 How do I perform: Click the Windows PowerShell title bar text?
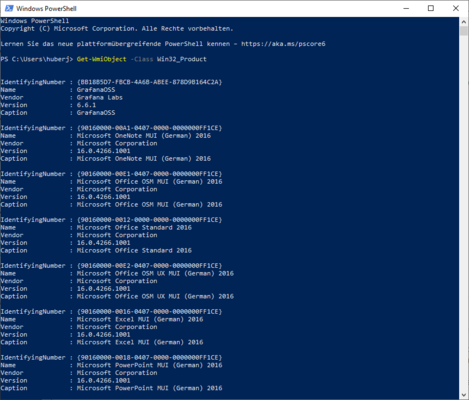pos(46,9)
